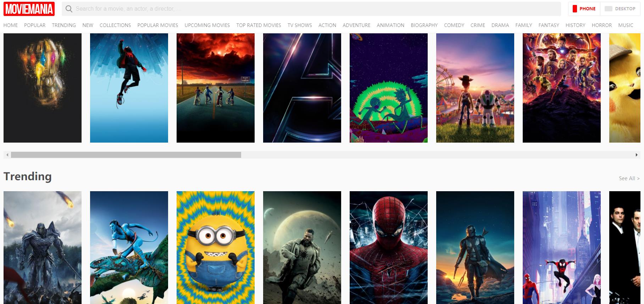This screenshot has width=644, height=304.
Task: Switch to Phone view mode
Action: [x=584, y=9]
